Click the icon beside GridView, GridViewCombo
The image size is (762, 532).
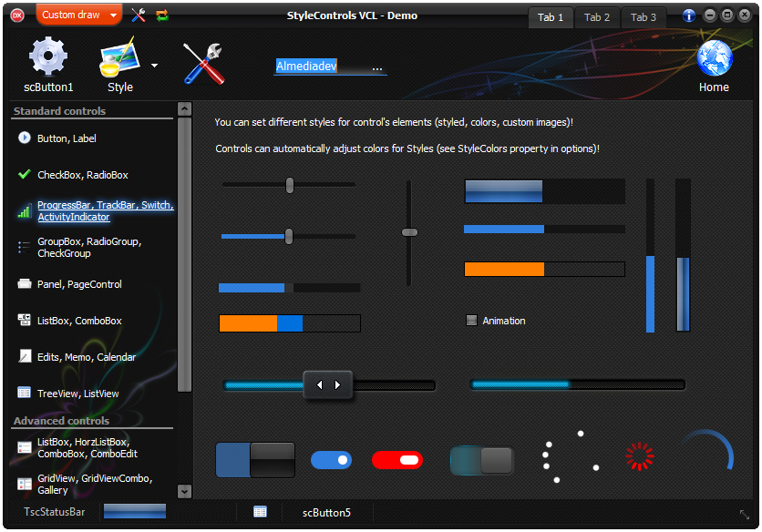point(25,484)
